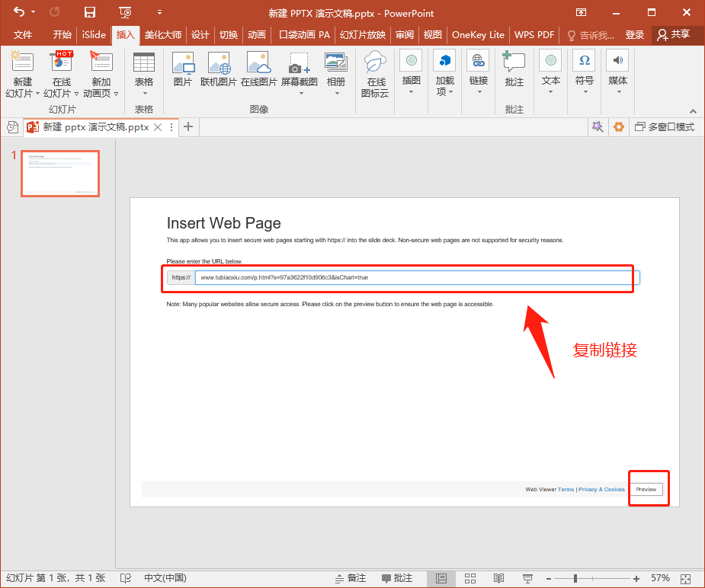Screen dimensions: 705x588
Task: Switch to the 开始 home tab
Action: pos(62,34)
